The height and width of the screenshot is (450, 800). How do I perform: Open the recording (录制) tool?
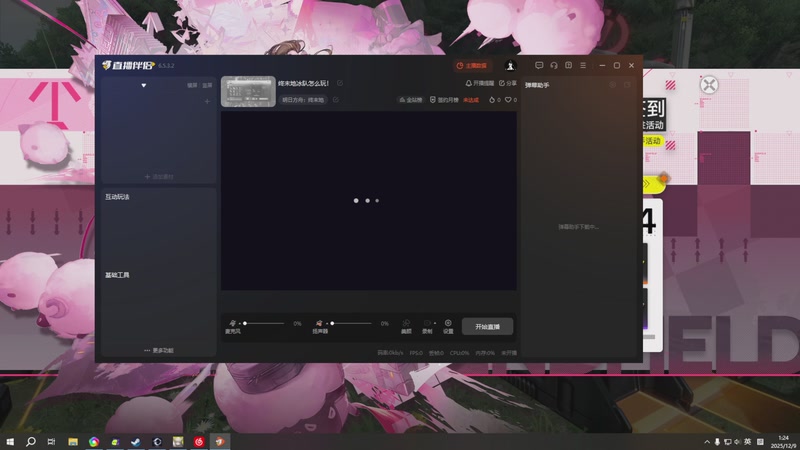point(427,327)
